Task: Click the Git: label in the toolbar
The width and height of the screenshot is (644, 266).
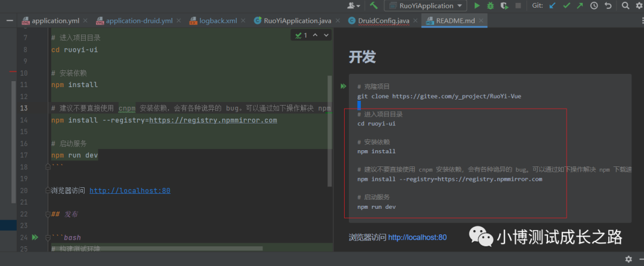Action: 538,5
